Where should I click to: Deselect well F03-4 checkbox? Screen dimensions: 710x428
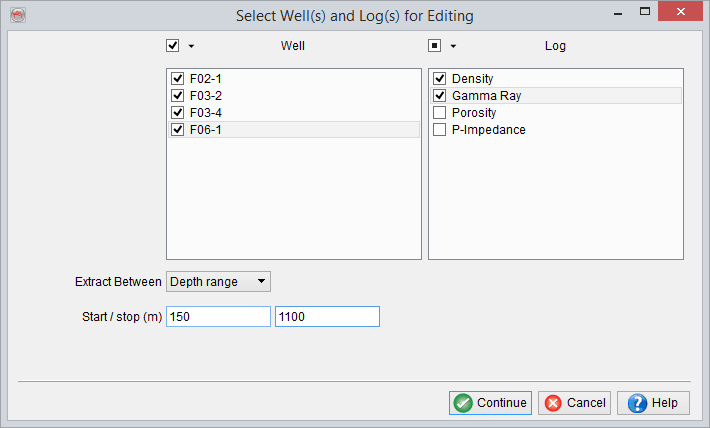click(178, 112)
